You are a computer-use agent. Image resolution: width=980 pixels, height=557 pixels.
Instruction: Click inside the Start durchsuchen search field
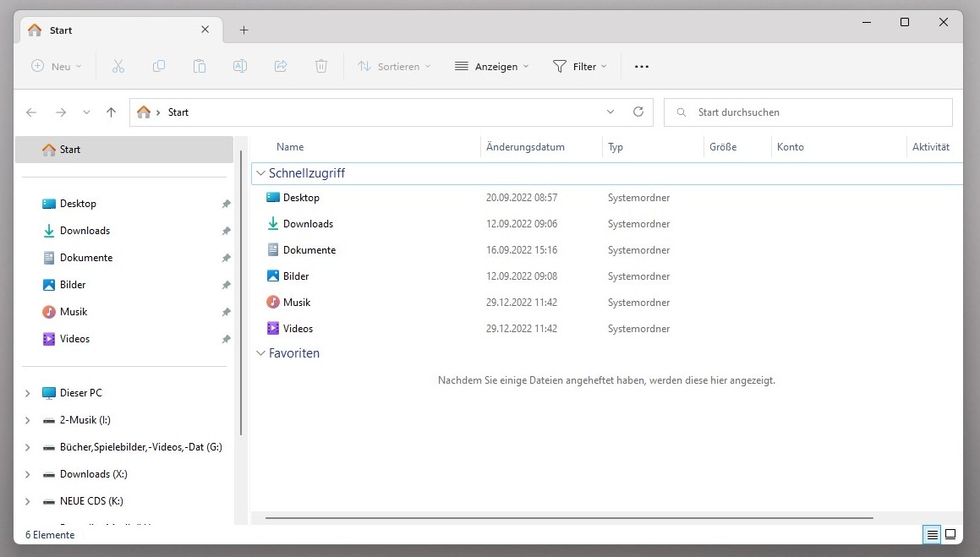(x=761, y=112)
